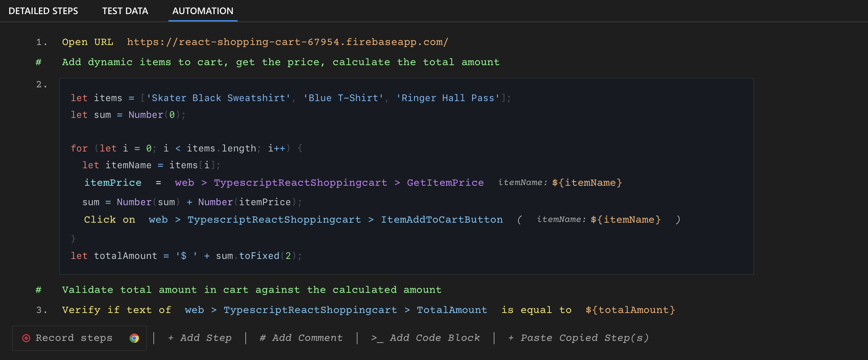Click the red Record steps target icon
868x360 pixels.
point(26,338)
